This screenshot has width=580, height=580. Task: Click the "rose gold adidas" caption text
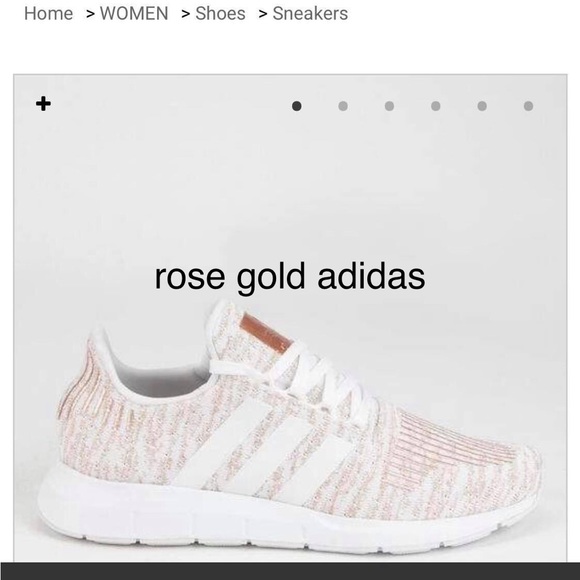click(x=290, y=277)
